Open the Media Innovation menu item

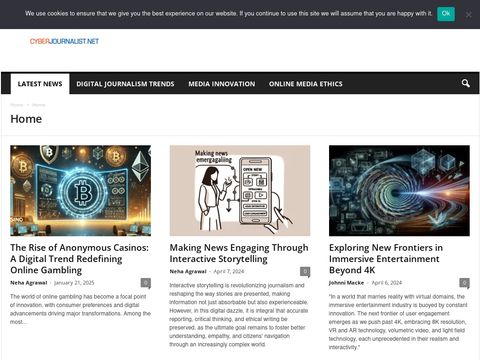tap(222, 84)
